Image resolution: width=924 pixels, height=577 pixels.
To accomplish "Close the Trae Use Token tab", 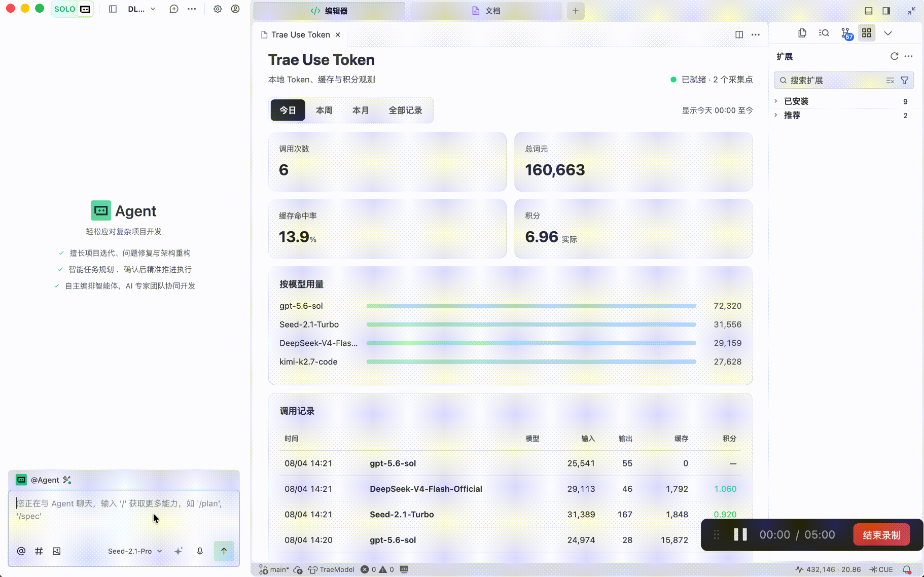I will click(338, 34).
